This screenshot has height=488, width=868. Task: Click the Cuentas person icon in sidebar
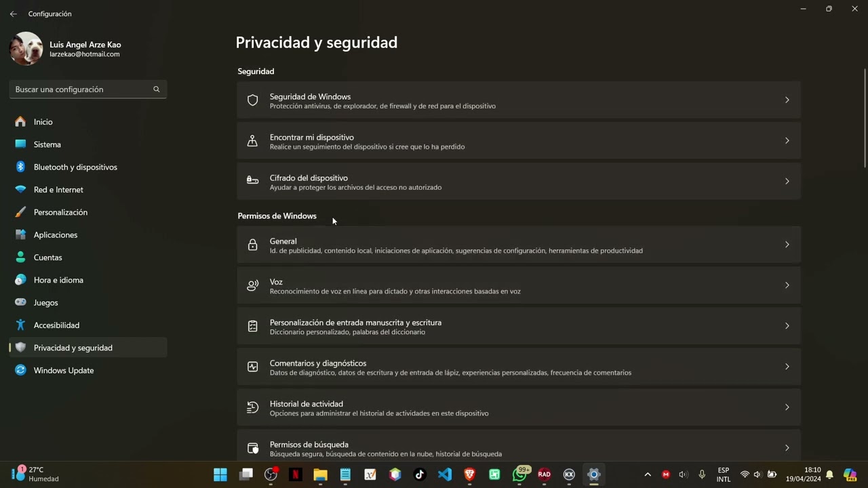20,258
